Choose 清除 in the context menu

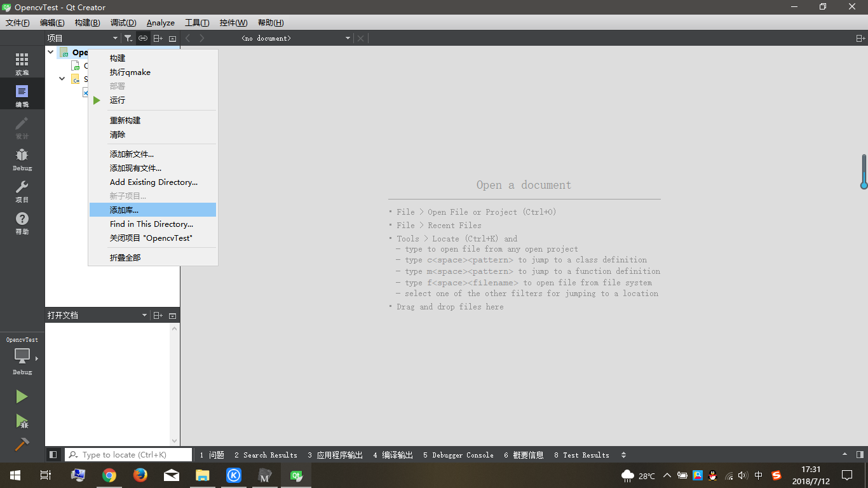tap(153, 134)
